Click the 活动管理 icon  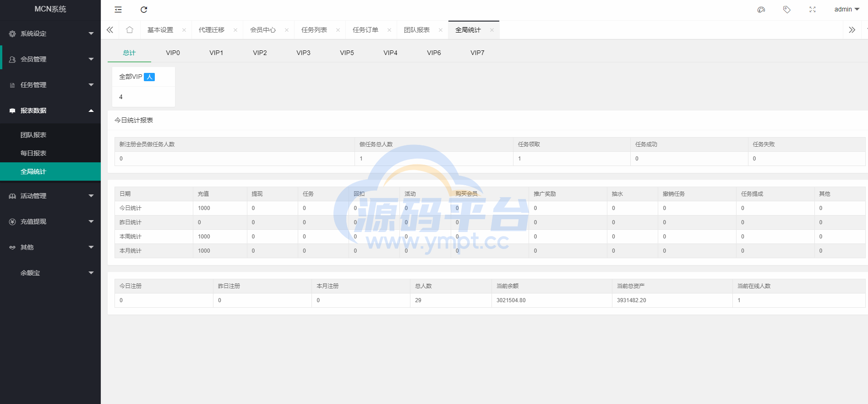12,196
